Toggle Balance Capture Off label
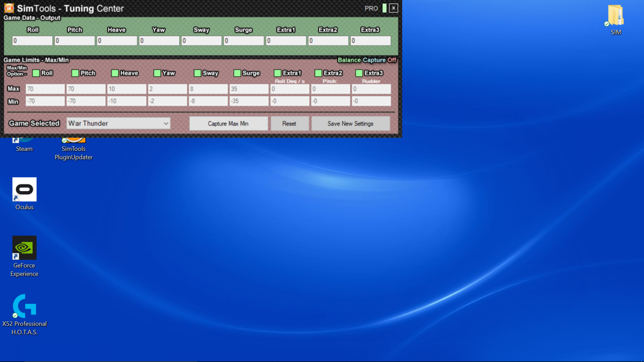Screen dimensions: 644x362 coord(367,60)
